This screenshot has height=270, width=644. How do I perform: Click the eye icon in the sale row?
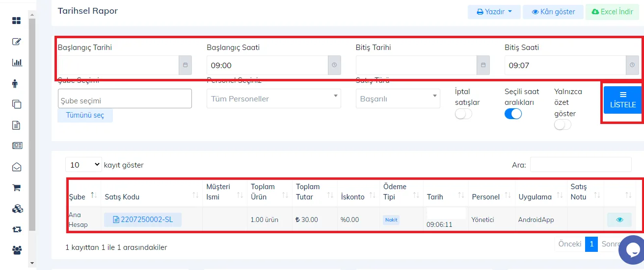[x=619, y=220]
